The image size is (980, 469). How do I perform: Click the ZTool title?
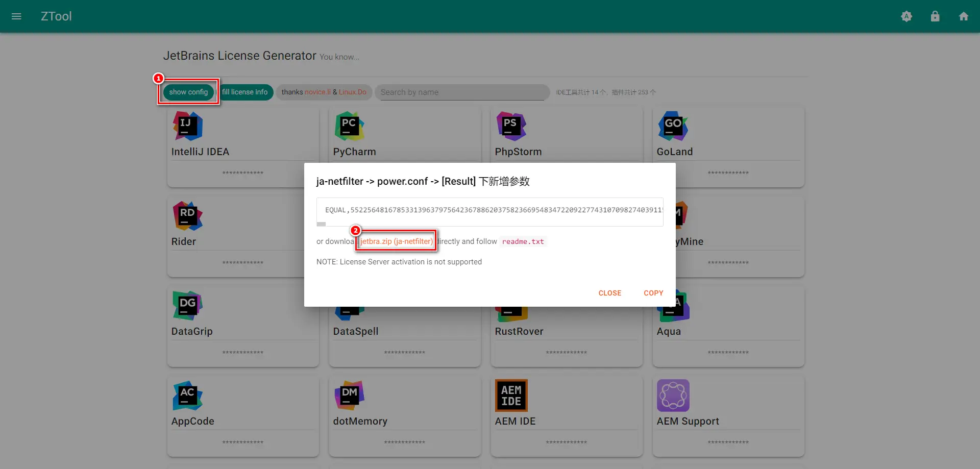tap(56, 16)
